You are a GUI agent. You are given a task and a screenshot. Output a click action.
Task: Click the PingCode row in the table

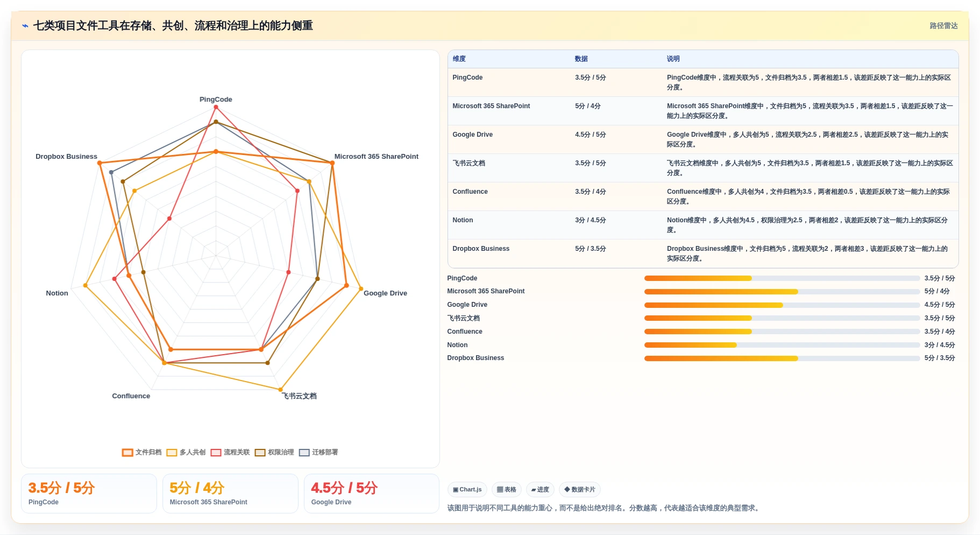[703, 82]
